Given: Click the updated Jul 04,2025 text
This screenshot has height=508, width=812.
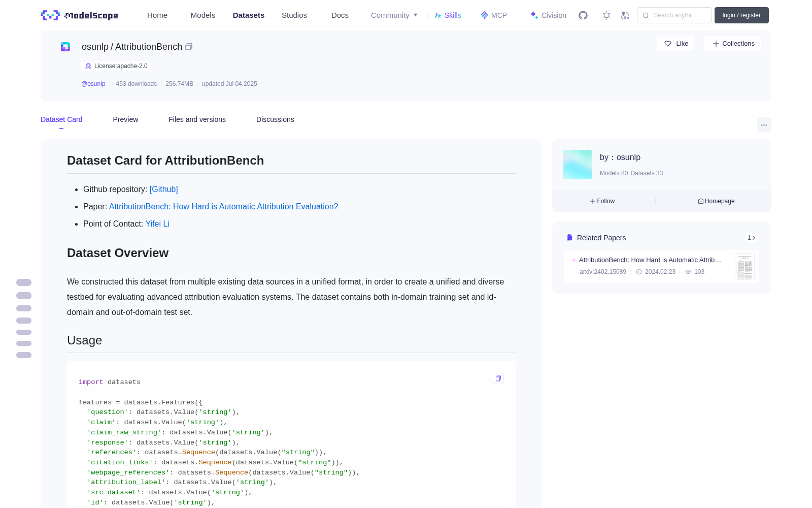Looking at the screenshot, I should click(x=229, y=84).
